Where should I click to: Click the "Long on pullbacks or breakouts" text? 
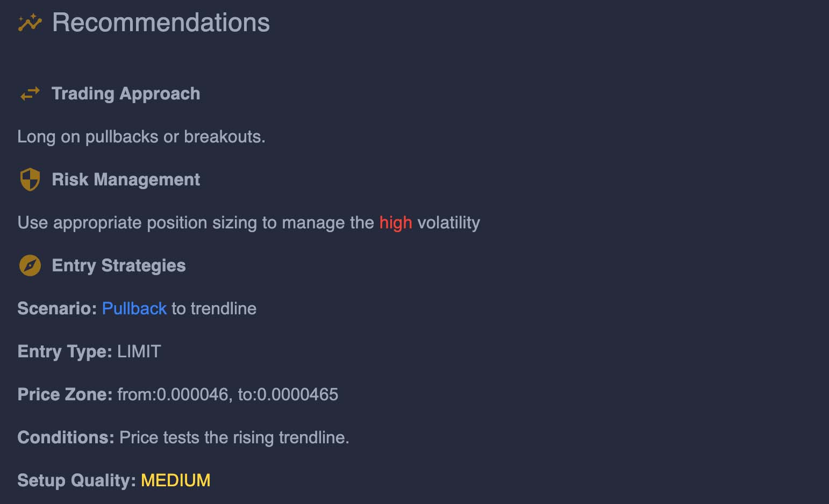pos(141,136)
